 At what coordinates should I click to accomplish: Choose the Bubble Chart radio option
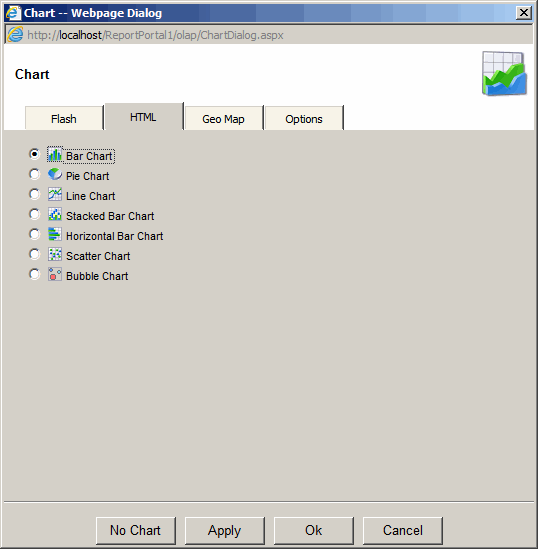click(x=34, y=274)
